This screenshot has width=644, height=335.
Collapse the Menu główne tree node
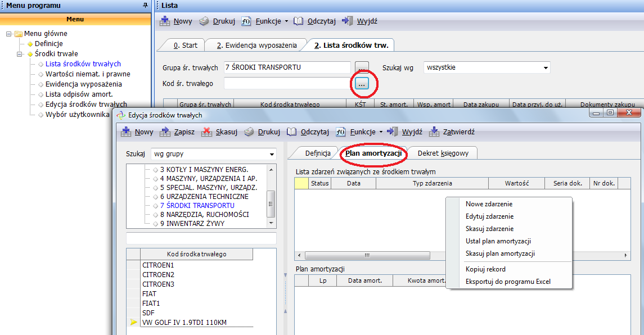(x=8, y=34)
